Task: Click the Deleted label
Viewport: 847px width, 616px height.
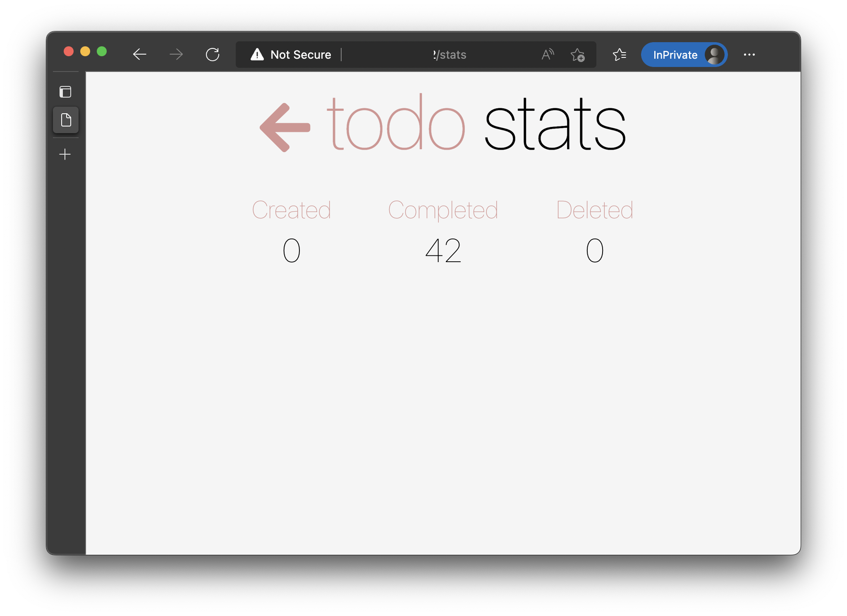Action: [x=595, y=210]
